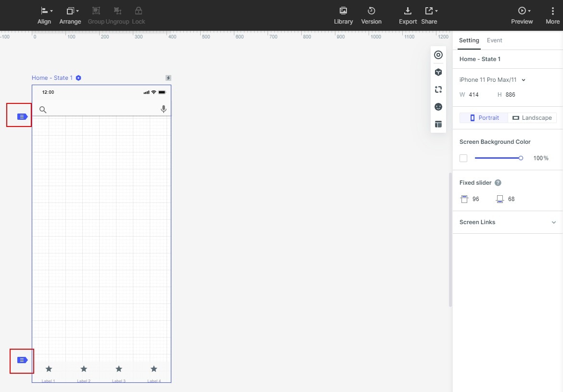Click the top fixed slider value 96
The height and width of the screenshot is (392, 563).
(476, 199)
